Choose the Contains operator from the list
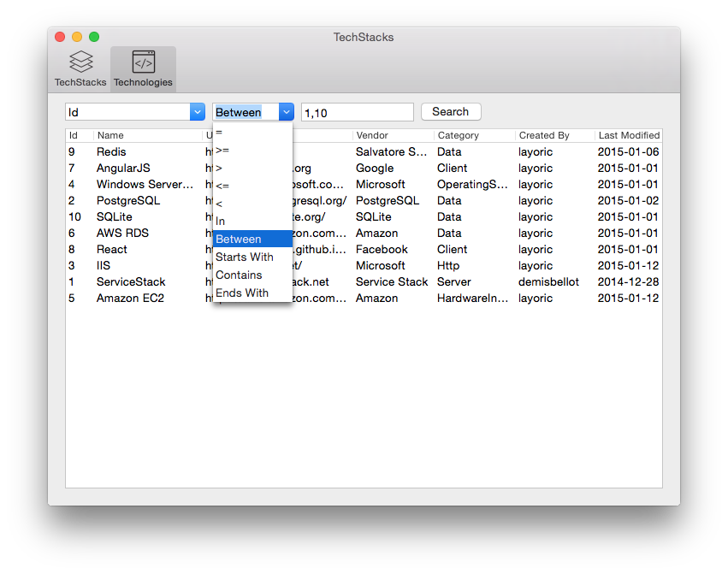The width and height of the screenshot is (728, 574). click(237, 275)
